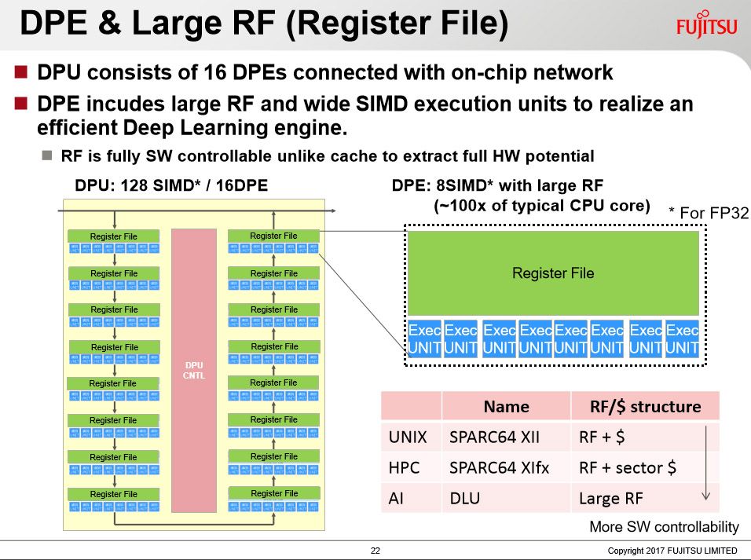Click the Fujitsu logo

(706, 24)
